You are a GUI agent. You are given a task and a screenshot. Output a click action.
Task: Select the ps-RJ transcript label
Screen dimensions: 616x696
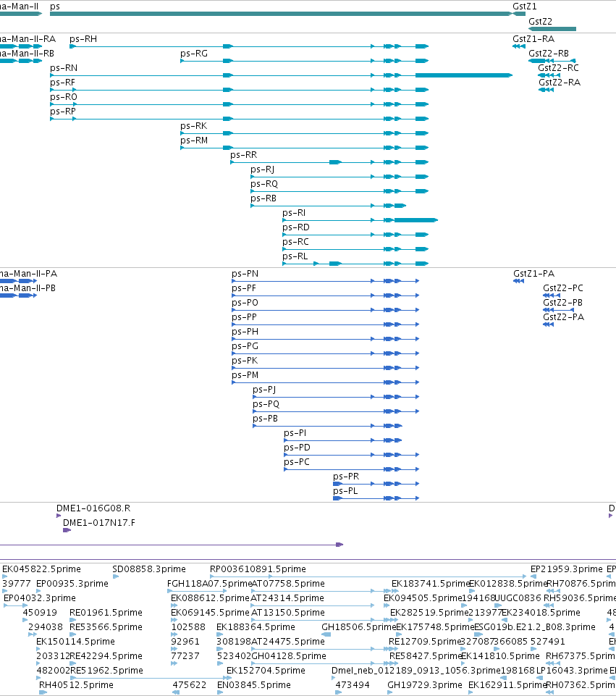point(262,169)
